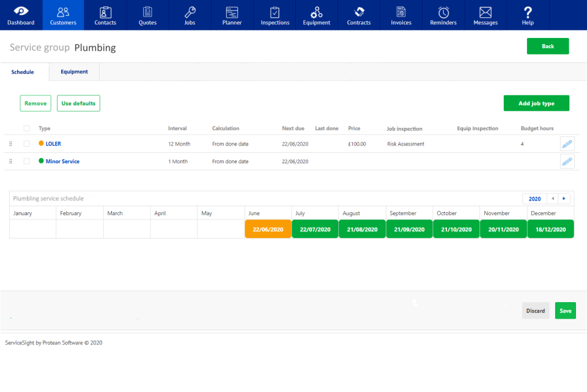Image resolution: width=587 pixels, height=392 pixels.
Task: Go to the Inspections section
Action: tap(274, 15)
